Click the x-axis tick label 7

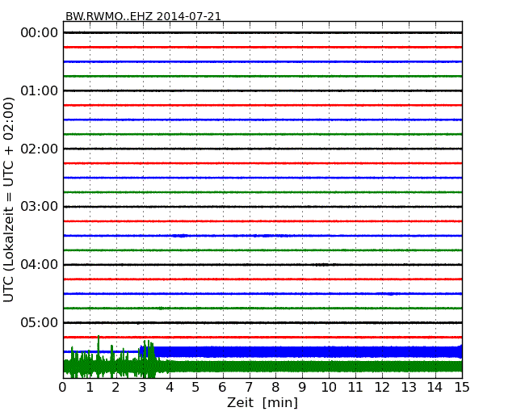[x=249, y=388]
